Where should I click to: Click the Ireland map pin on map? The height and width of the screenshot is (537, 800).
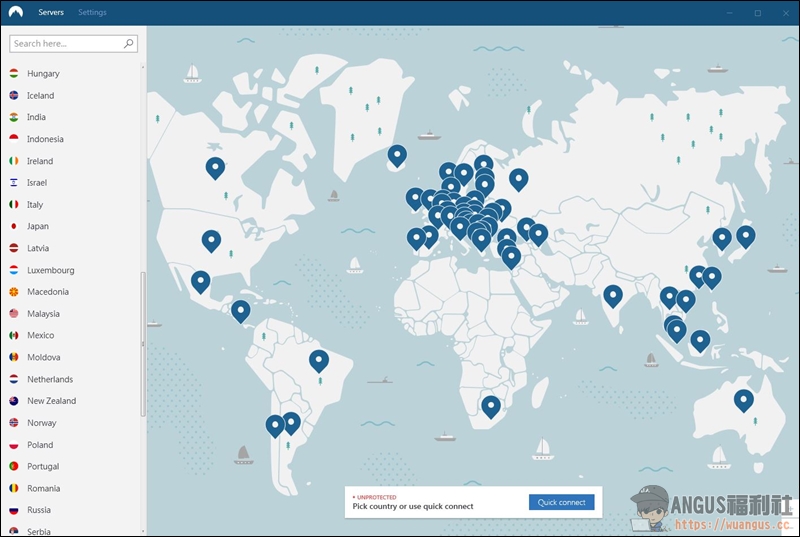coord(415,198)
